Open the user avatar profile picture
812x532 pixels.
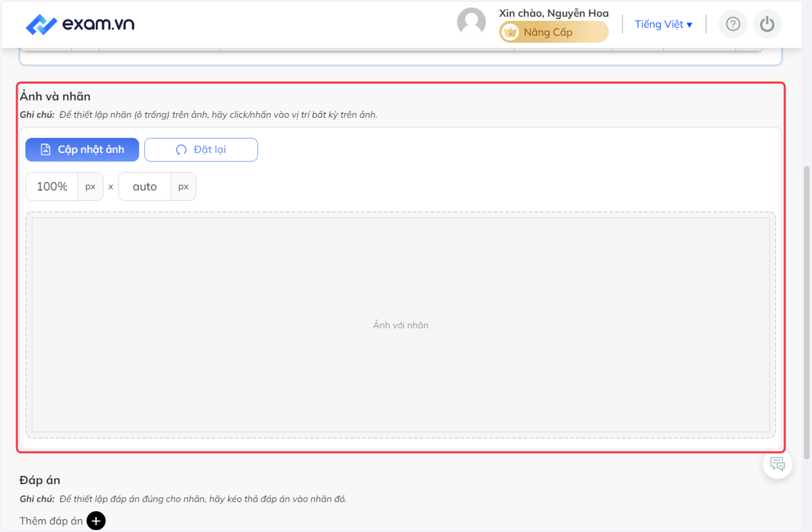472,22
